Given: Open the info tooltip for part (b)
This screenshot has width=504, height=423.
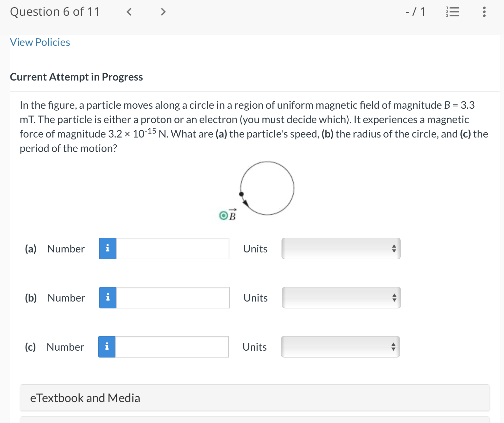Looking at the screenshot, I should click(107, 298).
